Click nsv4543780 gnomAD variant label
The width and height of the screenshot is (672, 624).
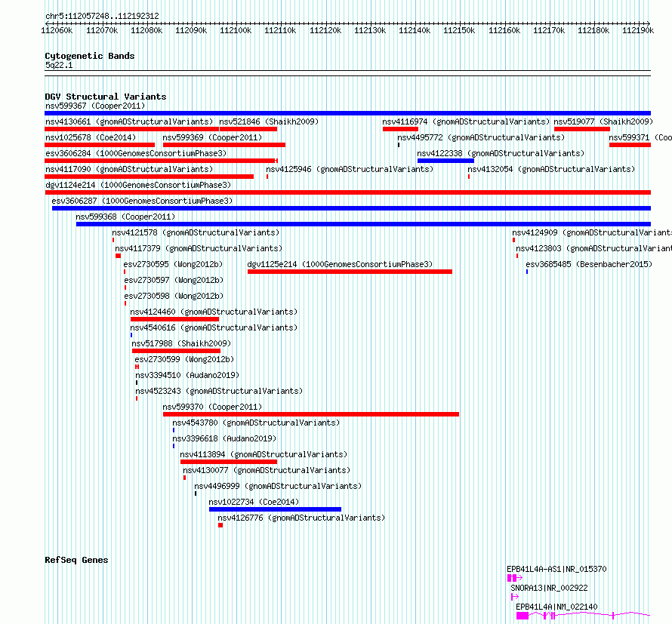256,423
